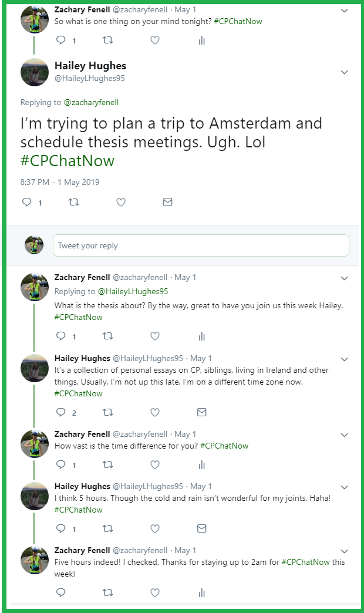Viewport: 364px width, 613px height.
Task: Like the "Five hours indeed" tweet
Action: [154, 593]
